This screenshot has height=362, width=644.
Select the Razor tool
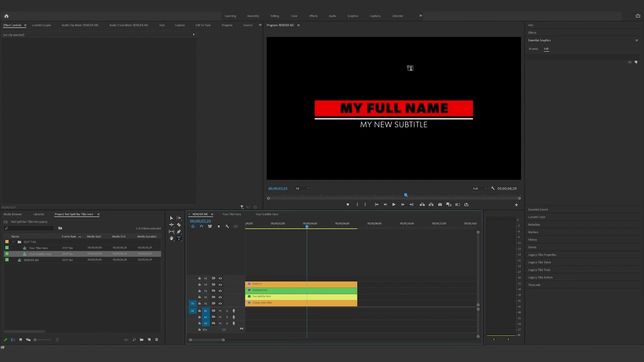[x=179, y=225]
